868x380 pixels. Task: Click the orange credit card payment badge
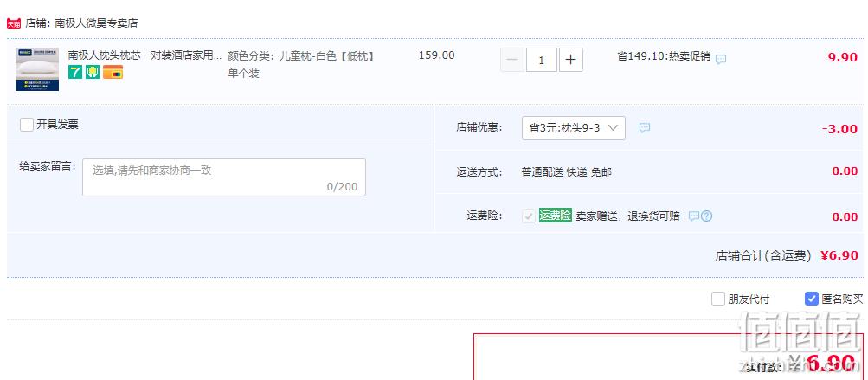[x=113, y=72]
